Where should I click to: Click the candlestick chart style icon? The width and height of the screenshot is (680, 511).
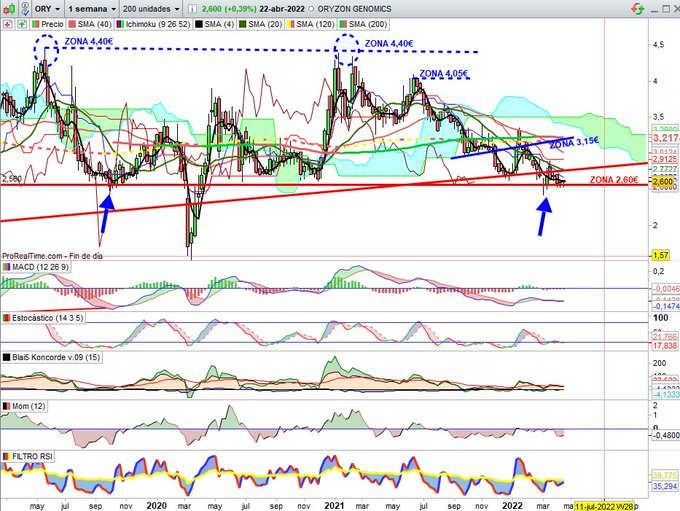[x=10, y=8]
